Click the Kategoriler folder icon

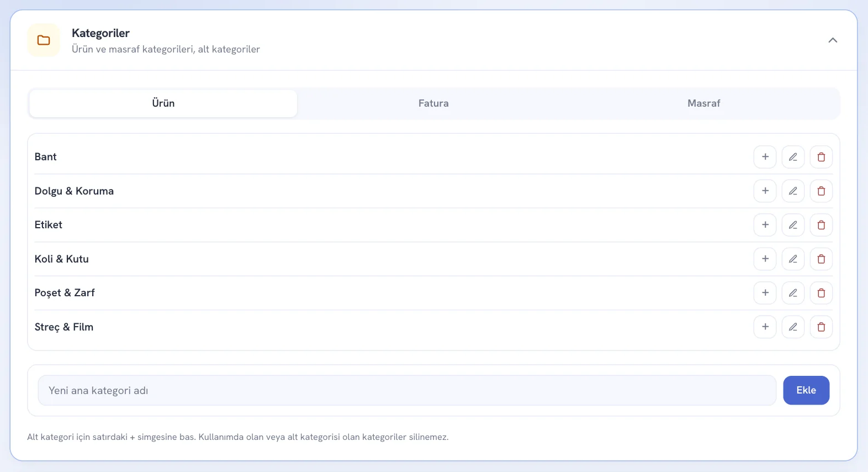[x=44, y=40]
